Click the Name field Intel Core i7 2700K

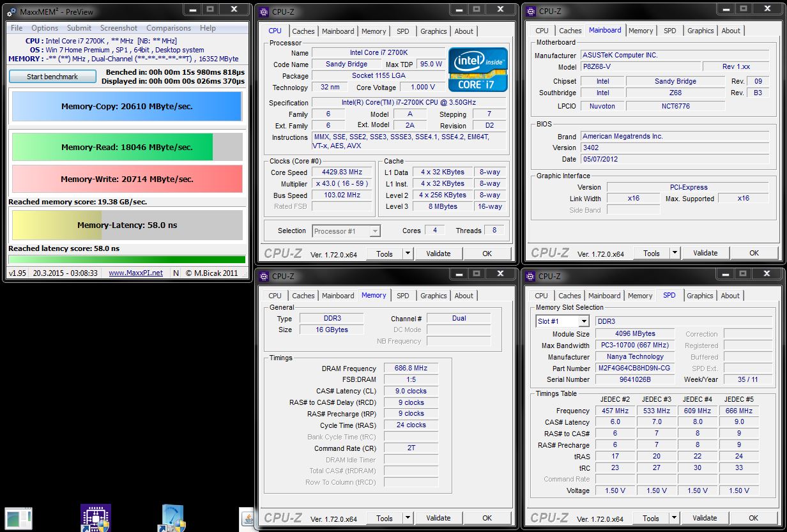(x=378, y=53)
